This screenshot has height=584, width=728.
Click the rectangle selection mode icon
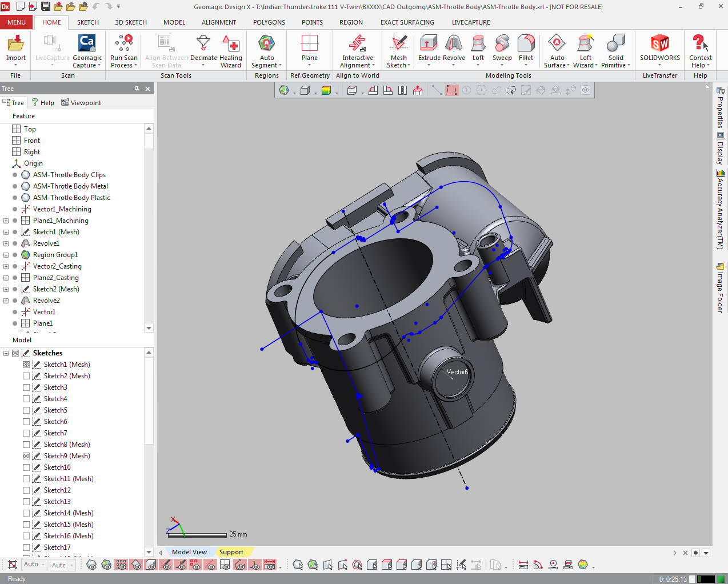click(x=452, y=90)
